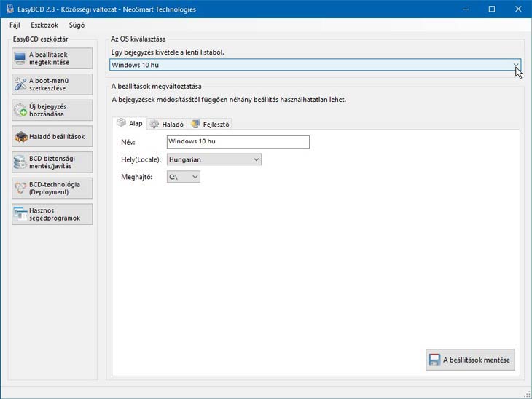Click the monitor icon beside A beállítások megtekintése

pos(20,58)
